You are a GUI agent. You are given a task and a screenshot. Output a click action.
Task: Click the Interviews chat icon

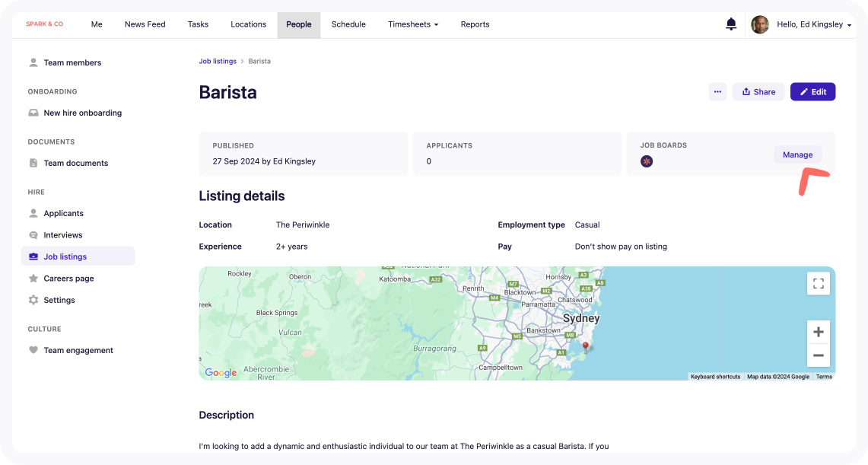33,235
